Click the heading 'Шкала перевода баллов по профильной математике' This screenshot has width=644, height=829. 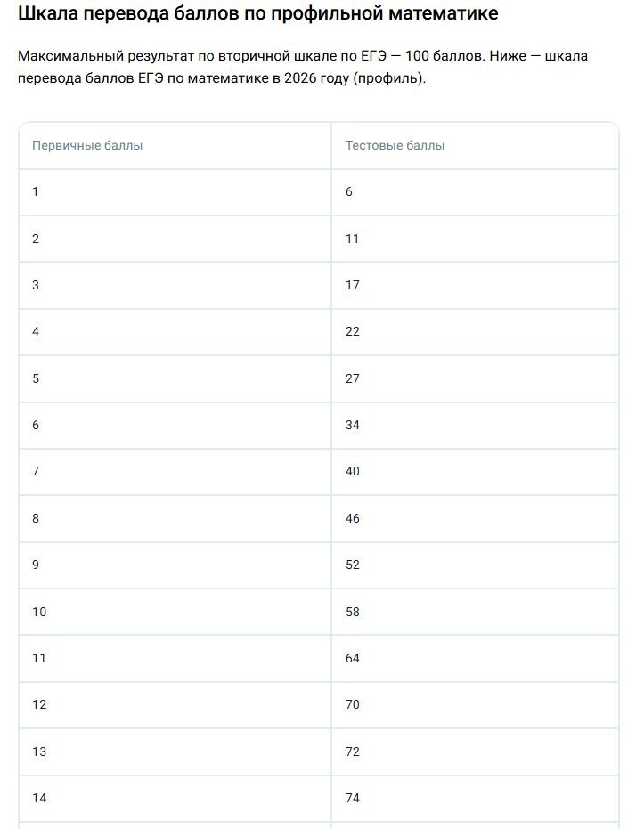point(258,13)
